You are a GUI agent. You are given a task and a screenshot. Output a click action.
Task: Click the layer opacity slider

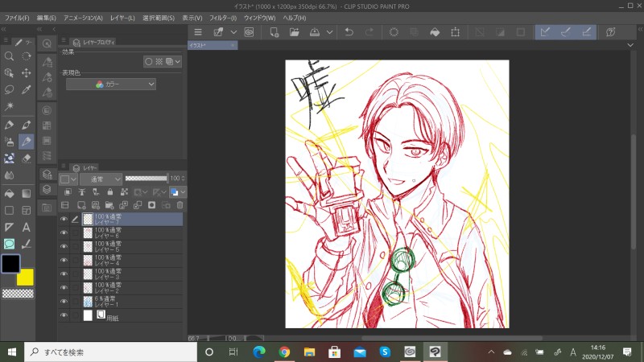[147, 178]
